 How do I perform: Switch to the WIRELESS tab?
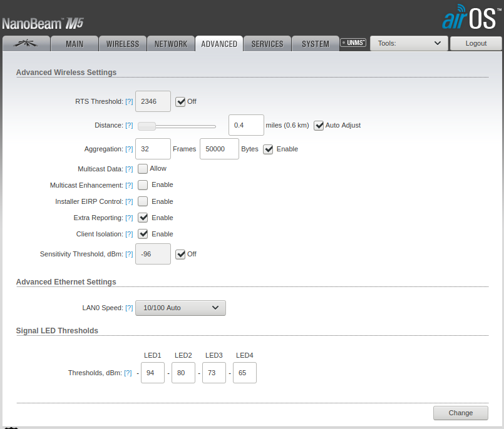(x=123, y=44)
